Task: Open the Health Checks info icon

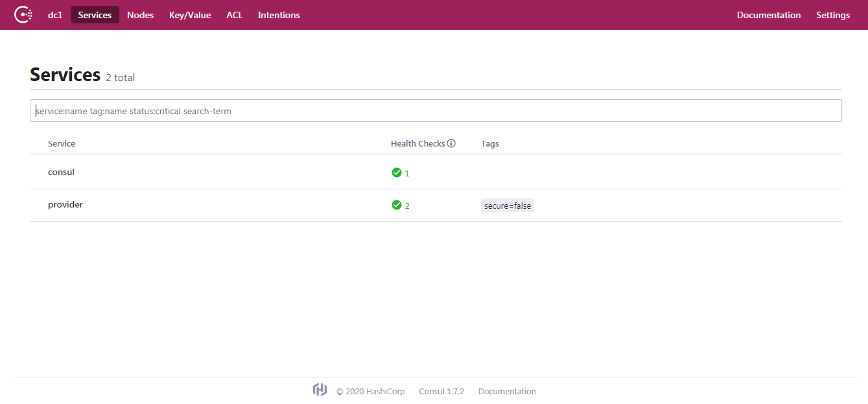Action: coord(451,143)
